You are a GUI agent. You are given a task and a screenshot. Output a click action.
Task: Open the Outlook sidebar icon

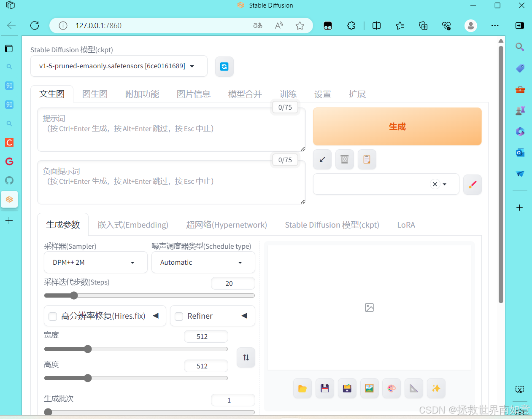(520, 153)
